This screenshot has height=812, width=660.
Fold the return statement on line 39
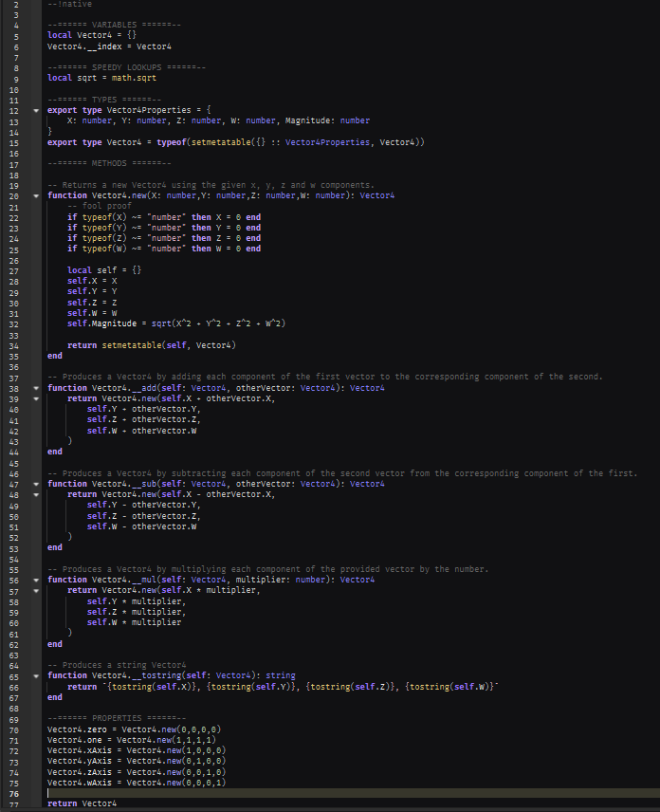click(x=36, y=398)
